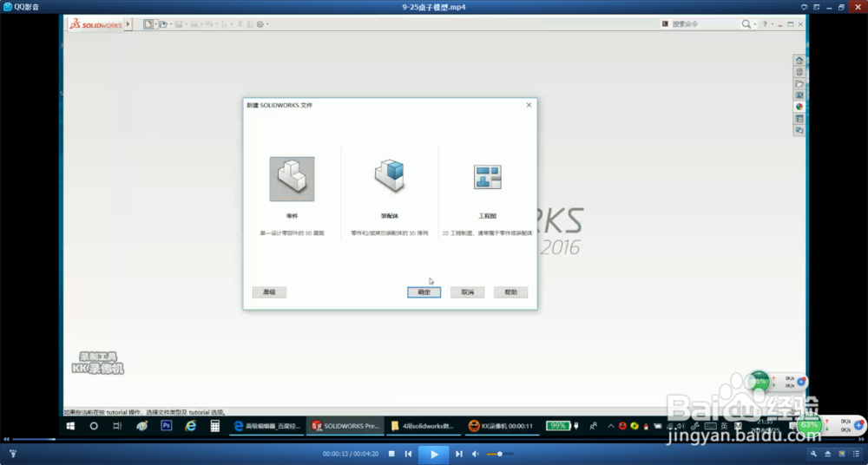
Task: Open the help dropdown arrow
Action: [773, 24]
